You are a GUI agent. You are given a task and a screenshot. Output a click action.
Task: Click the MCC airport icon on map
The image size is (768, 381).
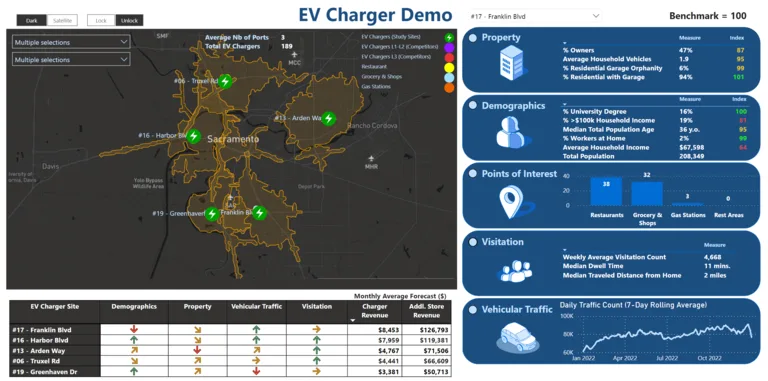[x=294, y=54]
